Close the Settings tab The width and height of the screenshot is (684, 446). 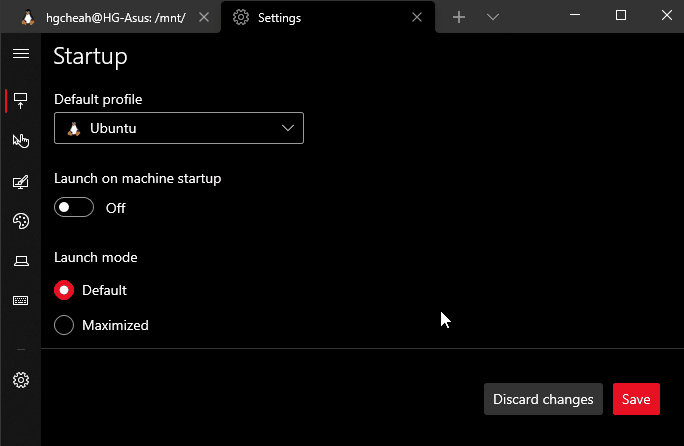417,17
